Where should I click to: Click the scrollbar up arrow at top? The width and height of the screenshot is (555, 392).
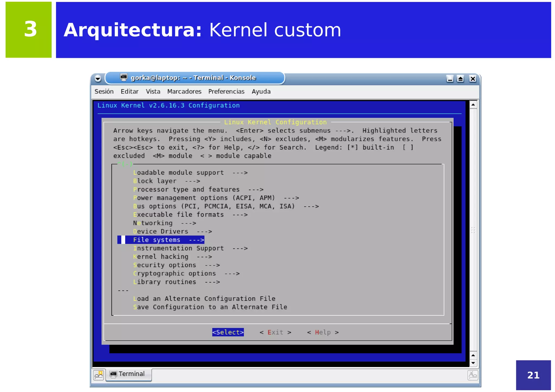point(473,105)
